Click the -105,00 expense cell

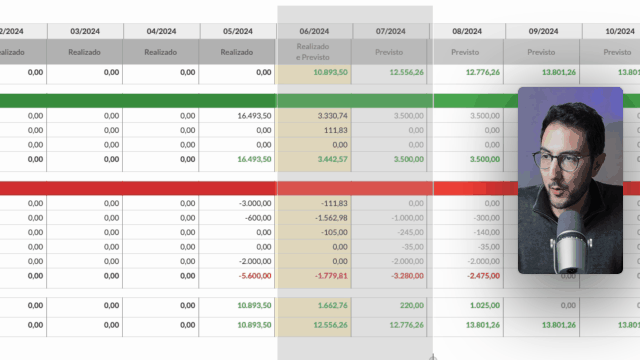(334, 232)
